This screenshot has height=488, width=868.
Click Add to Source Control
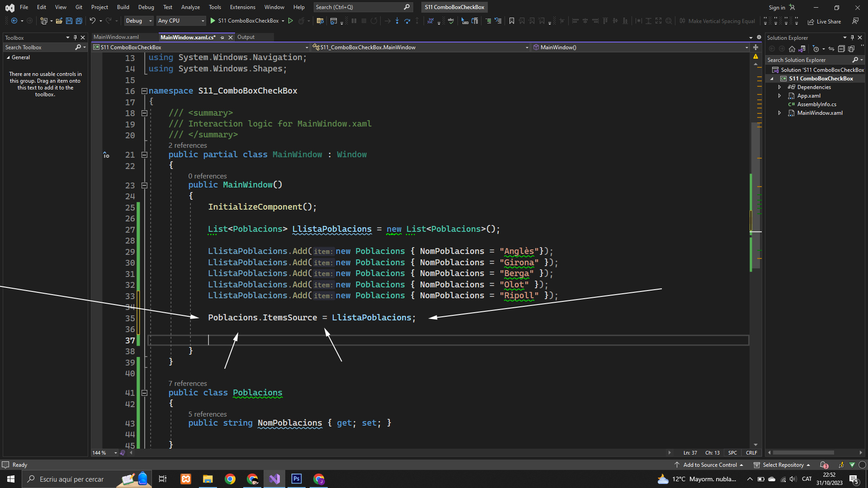(709, 465)
